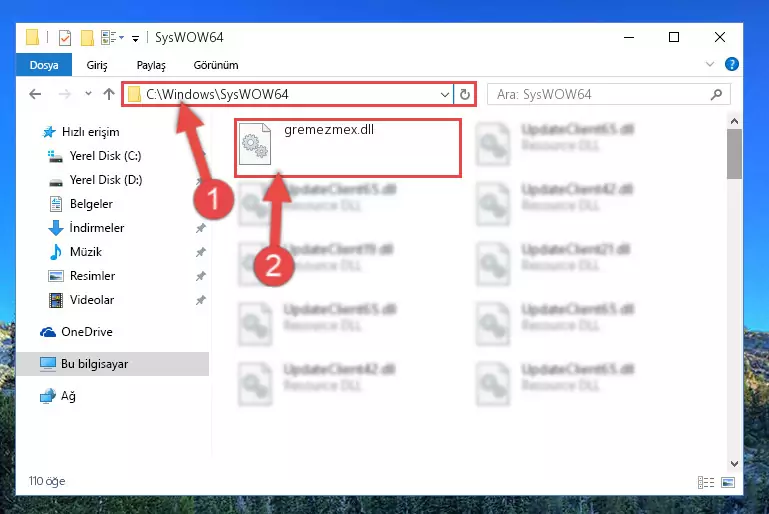Open the Customize Quick Access Toolbar dropdown
Screen dimensions: 769x514
pos(135,38)
